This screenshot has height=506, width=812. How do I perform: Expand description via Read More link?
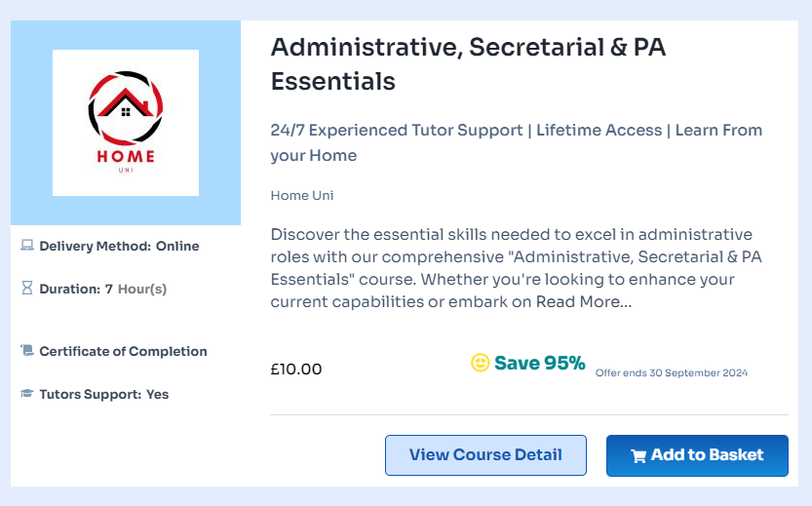(x=584, y=302)
